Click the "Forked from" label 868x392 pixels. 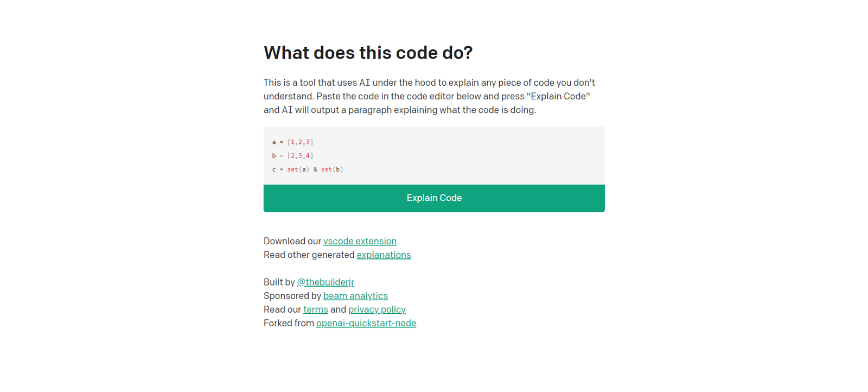289,323
